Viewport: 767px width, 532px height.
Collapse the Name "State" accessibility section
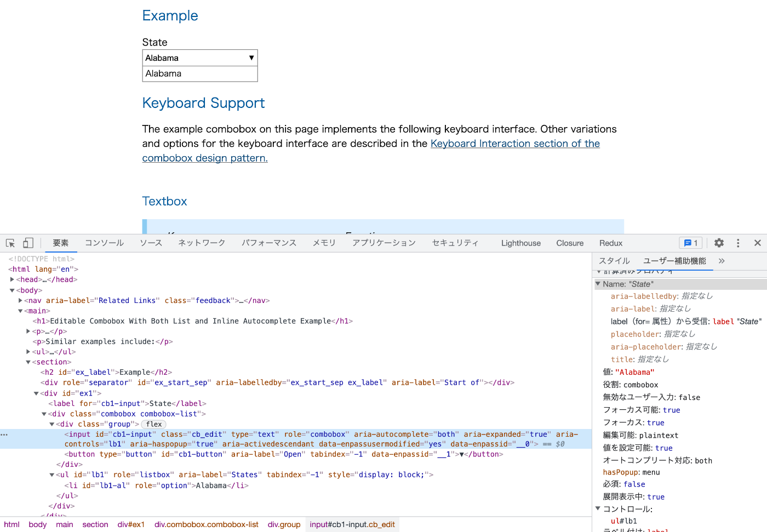pos(598,284)
